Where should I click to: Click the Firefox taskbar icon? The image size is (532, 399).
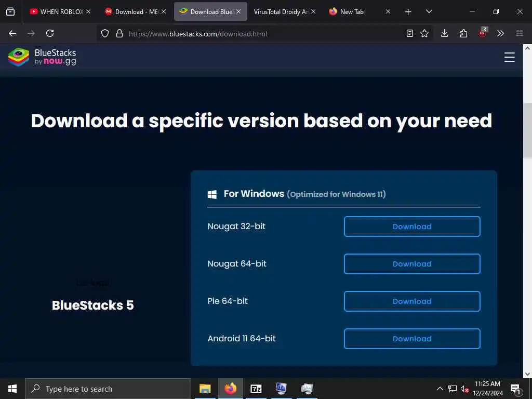(230, 389)
